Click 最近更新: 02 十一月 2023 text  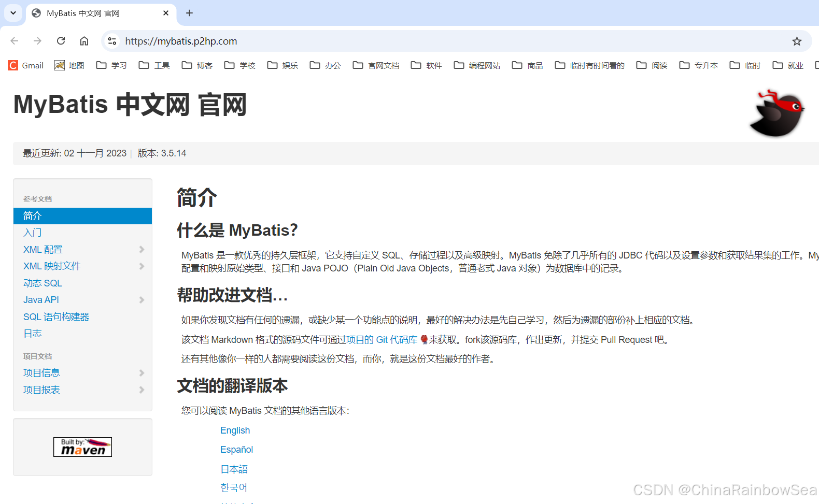click(75, 153)
